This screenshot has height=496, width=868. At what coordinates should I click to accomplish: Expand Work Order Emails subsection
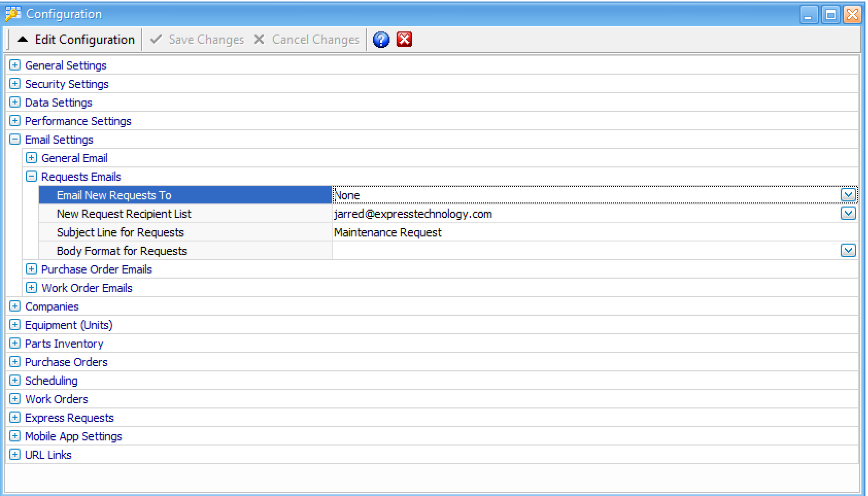point(31,288)
